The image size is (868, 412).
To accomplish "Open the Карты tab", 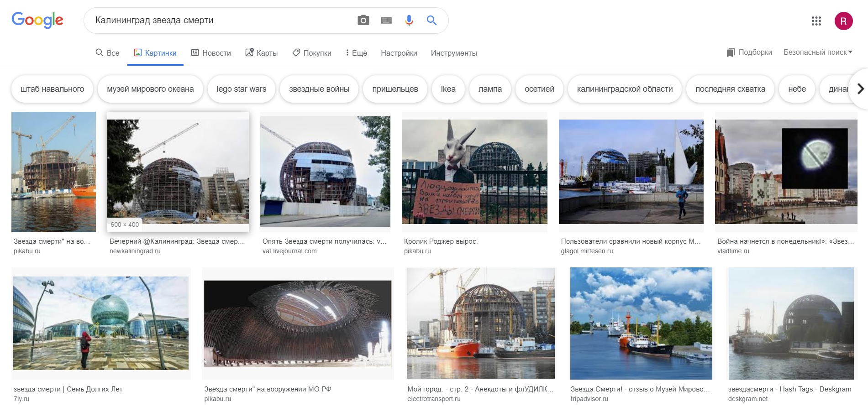I will pyautogui.click(x=262, y=53).
